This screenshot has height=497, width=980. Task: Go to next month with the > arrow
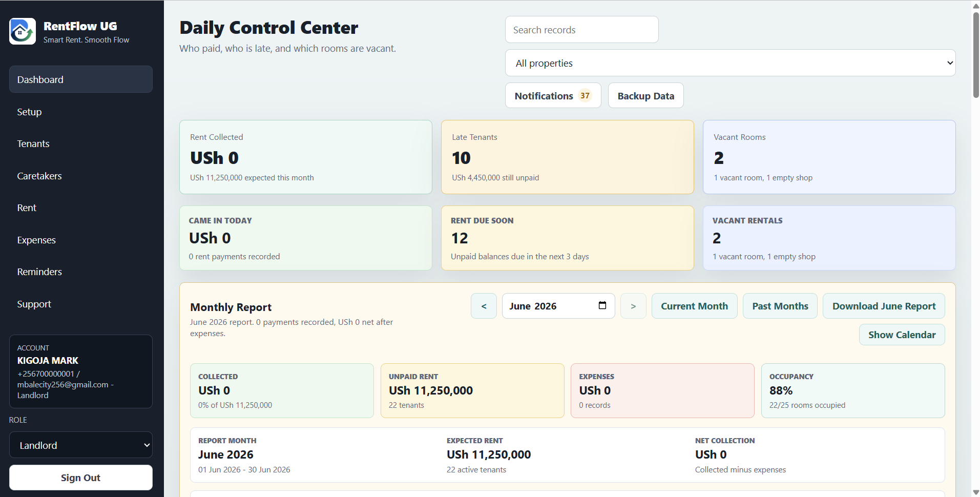point(633,306)
